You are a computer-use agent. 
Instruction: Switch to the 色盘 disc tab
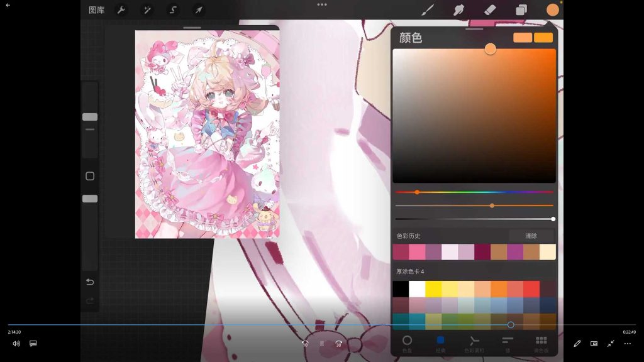point(407,344)
